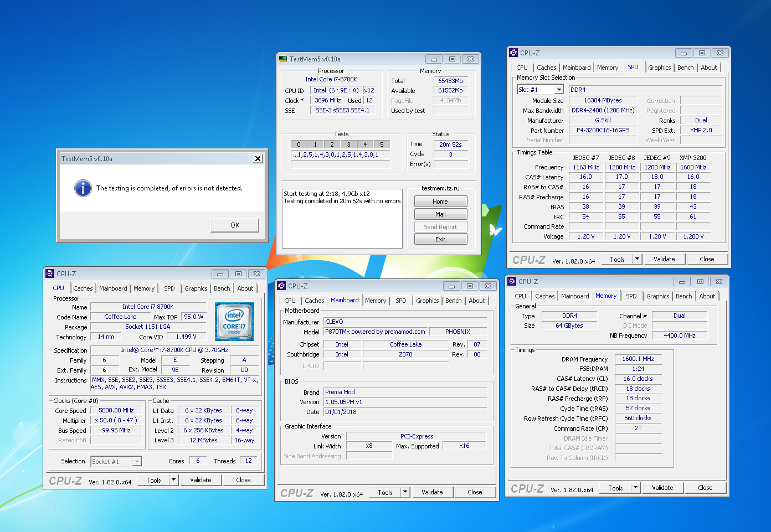Screen dimensions: 771x532
Task: Click the Core Speed 5000.00 MHz field
Action: [116, 410]
